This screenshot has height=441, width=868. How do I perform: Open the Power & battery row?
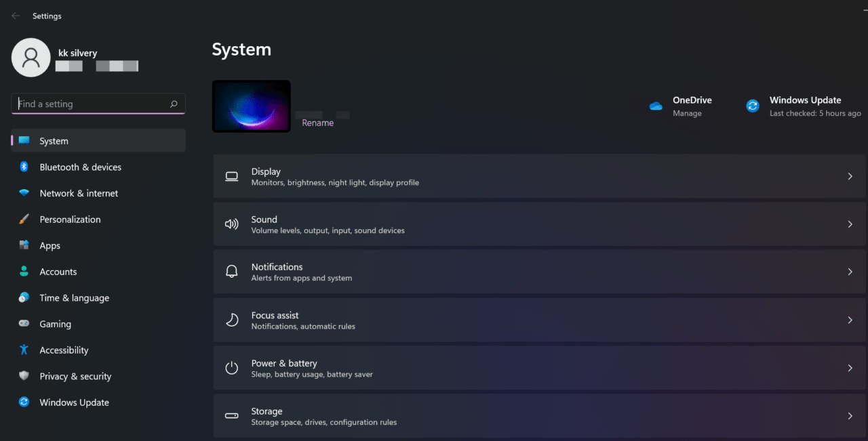click(x=540, y=368)
